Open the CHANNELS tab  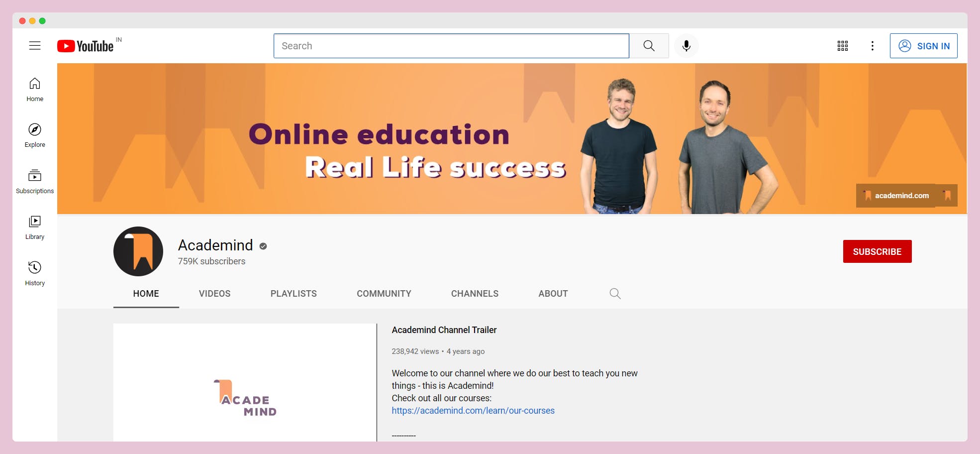(475, 294)
